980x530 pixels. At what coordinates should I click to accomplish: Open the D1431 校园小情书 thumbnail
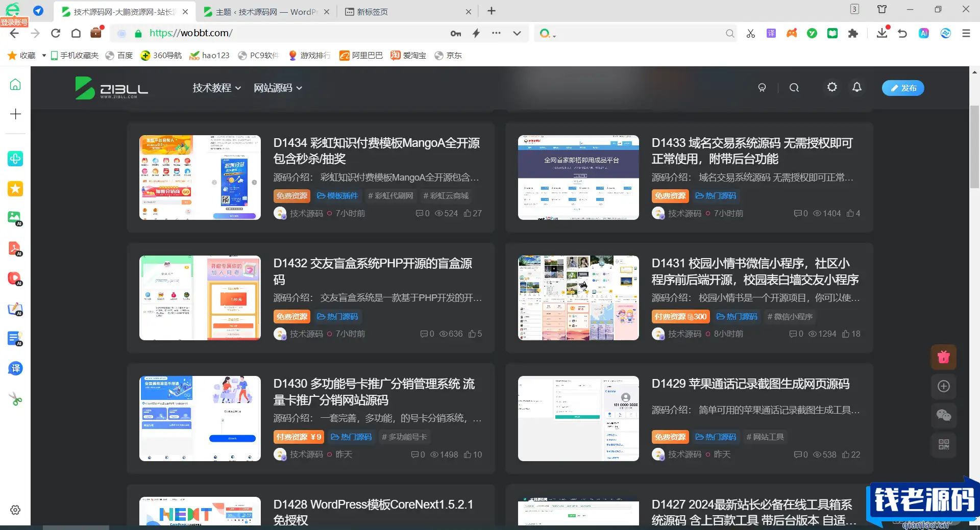tap(578, 298)
